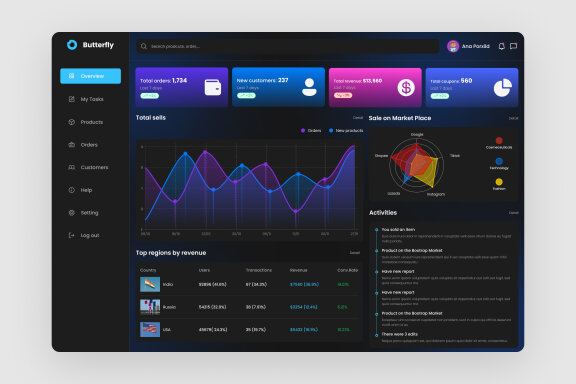Screen dimensions: 576x384
Task: Click the pie chart icon on Total coupons card
Action: point(503,87)
